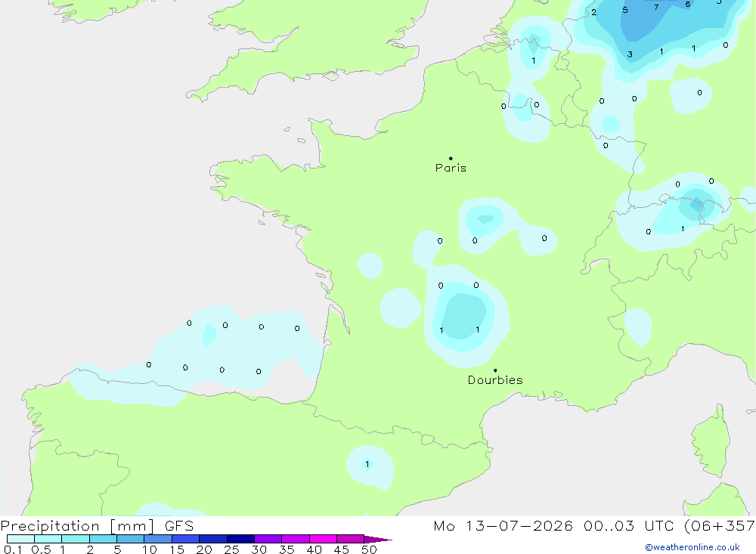Pick the 25–30 mm dark navy swatch
The image size is (756, 554).
[240, 539]
